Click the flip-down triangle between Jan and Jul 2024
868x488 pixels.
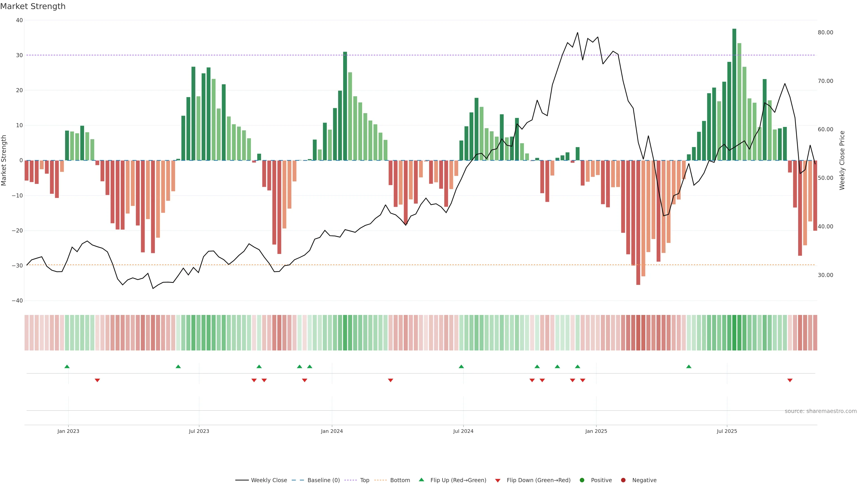391,380
